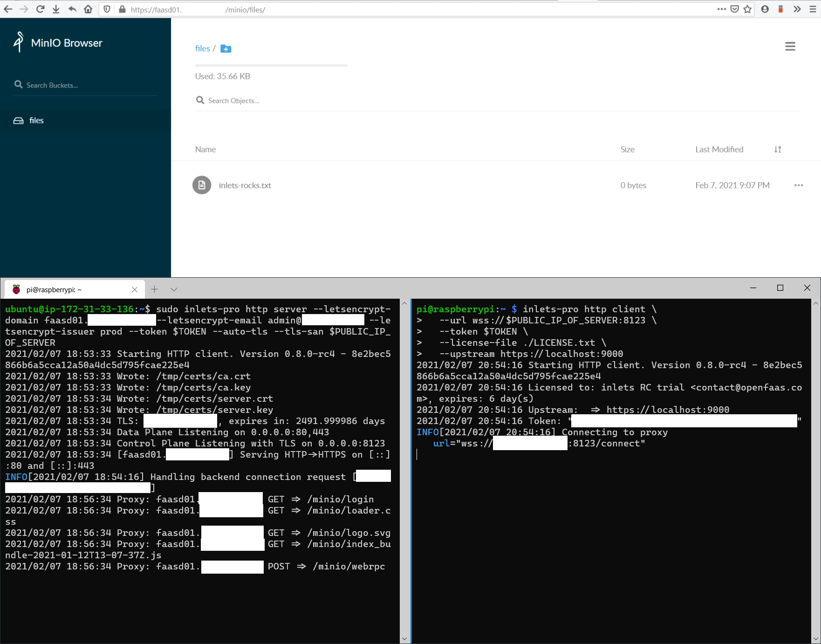This screenshot has height=644, width=821.
Task: Click the Connecting to proxy log text
Action: [615, 432]
